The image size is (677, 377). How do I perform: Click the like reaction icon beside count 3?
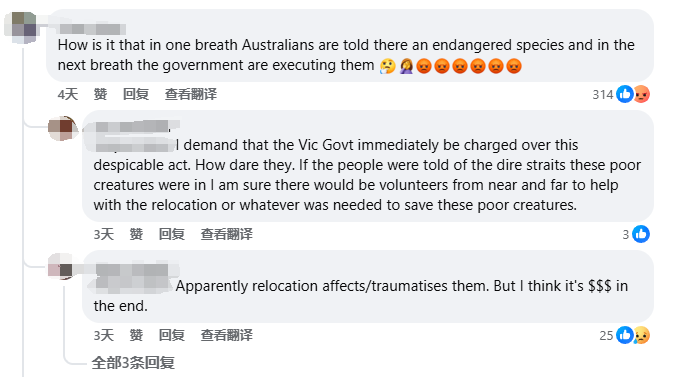(641, 234)
